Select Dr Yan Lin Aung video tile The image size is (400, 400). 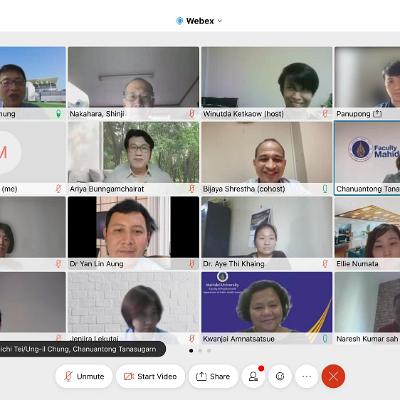coord(133,233)
